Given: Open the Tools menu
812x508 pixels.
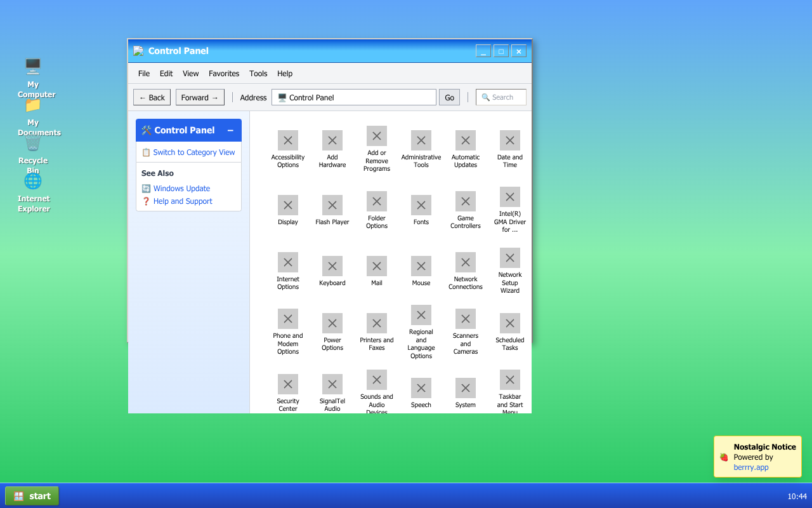Looking at the screenshot, I should point(258,73).
